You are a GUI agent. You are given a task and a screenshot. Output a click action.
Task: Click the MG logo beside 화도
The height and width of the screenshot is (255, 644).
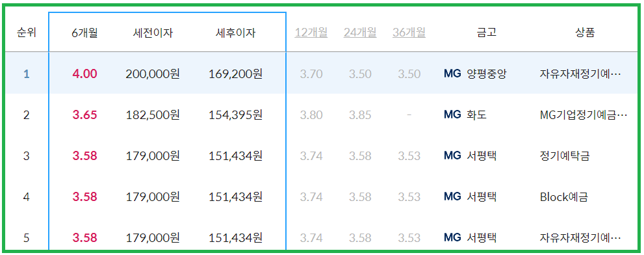452,115
